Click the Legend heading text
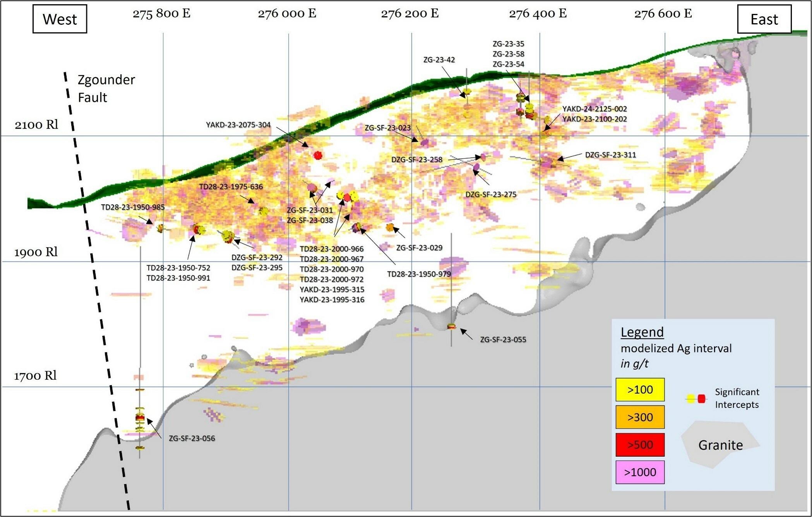The image size is (812, 517). tap(642, 332)
